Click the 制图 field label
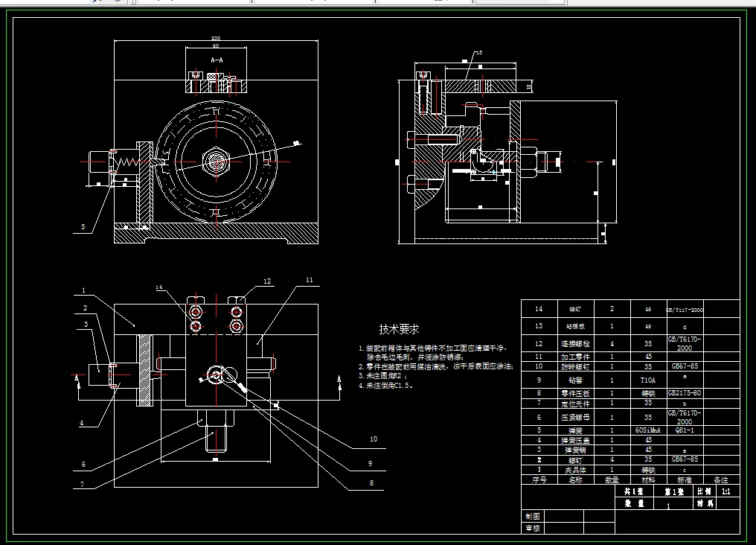The width and height of the screenshot is (756, 545). tap(532, 516)
